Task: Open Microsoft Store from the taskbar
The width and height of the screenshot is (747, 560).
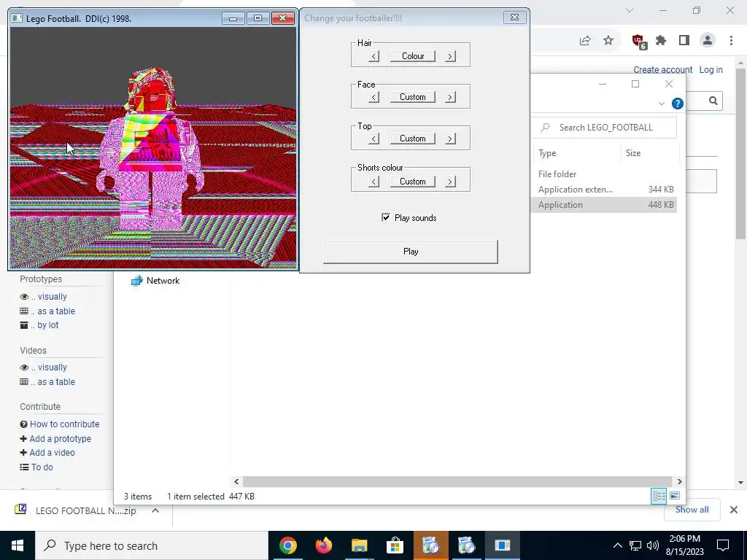Action: click(395, 545)
